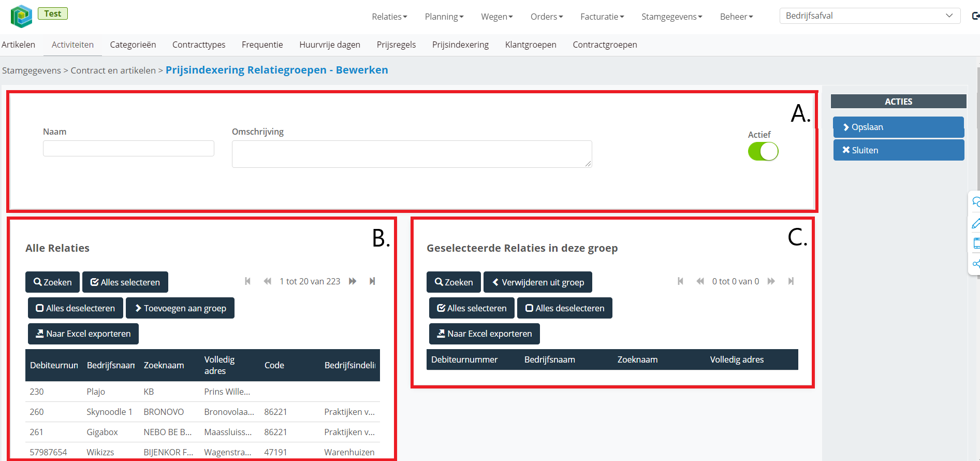Sort by Code column in Alle Relaties
This screenshot has height=461, width=980.
coord(274,365)
